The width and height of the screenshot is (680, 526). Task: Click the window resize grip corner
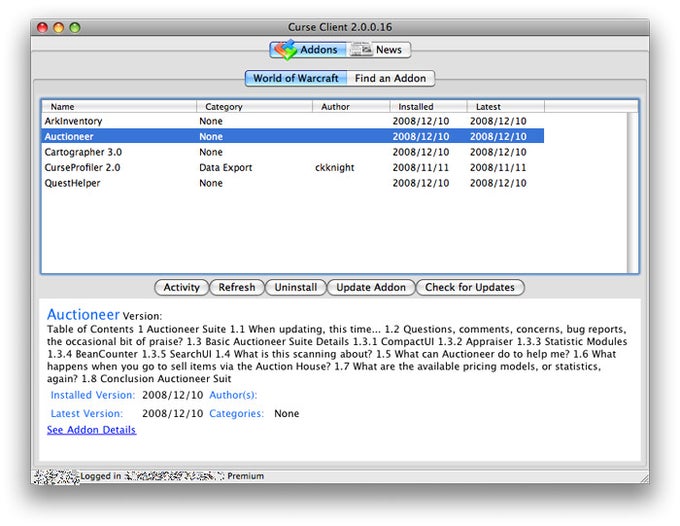[644, 477]
